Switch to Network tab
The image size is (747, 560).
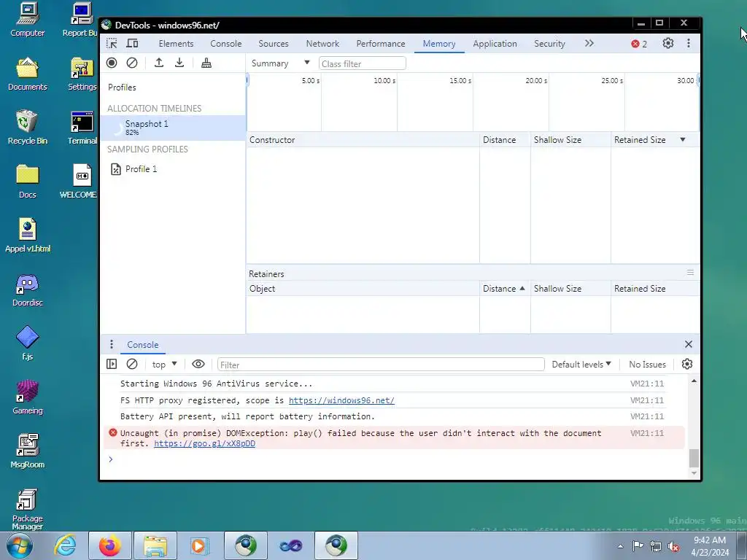[322, 43]
